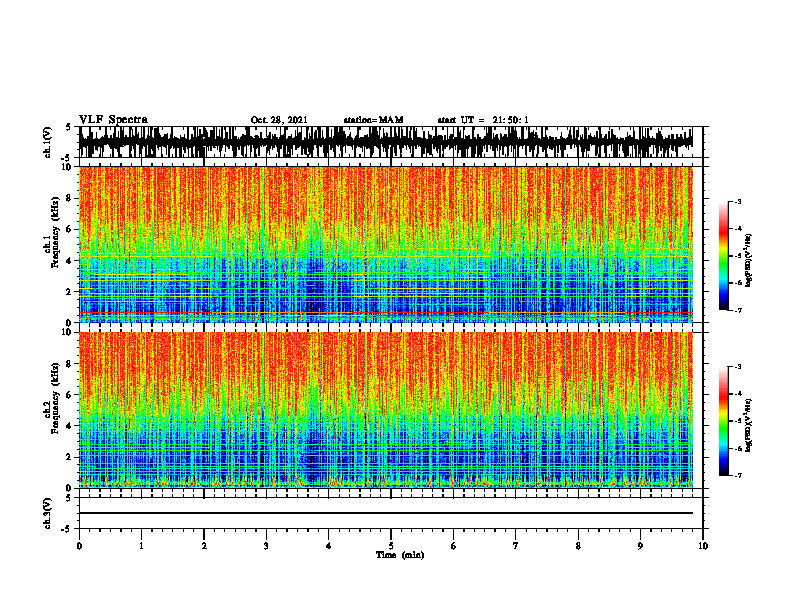Click the ch.2 spectrogram panel
The image size is (792, 612).
point(386,410)
